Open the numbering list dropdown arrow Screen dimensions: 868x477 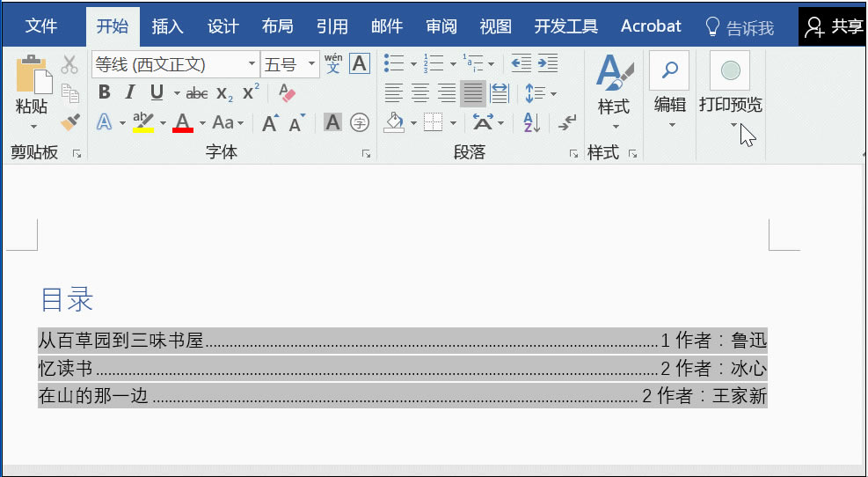pyautogui.click(x=453, y=64)
